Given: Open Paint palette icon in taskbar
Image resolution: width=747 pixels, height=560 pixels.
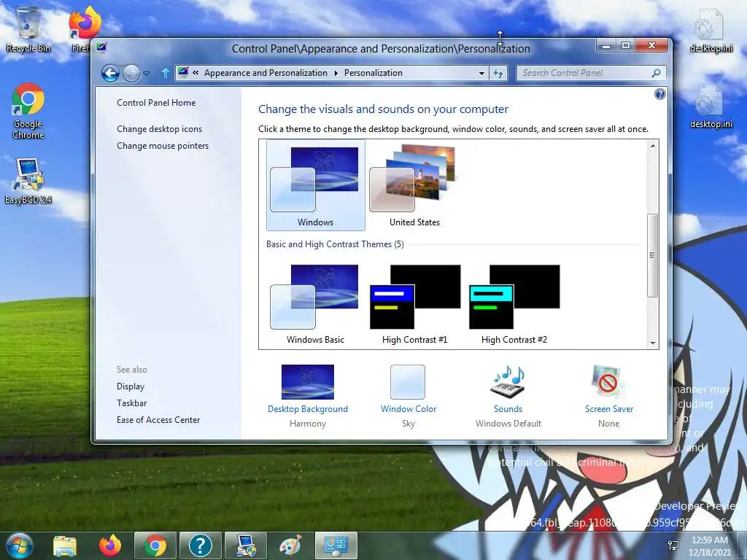Looking at the screenshot, I should pyautogui.click(x=290, y=545).
